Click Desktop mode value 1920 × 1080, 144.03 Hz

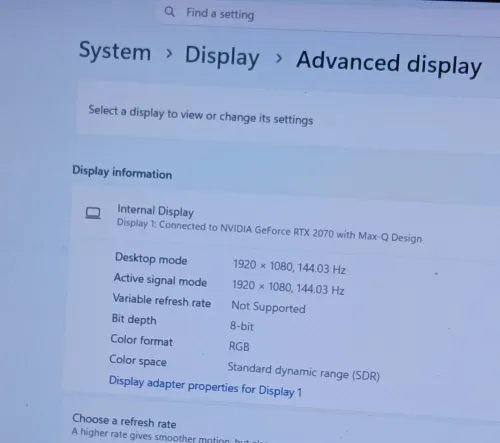pos(289,266)
